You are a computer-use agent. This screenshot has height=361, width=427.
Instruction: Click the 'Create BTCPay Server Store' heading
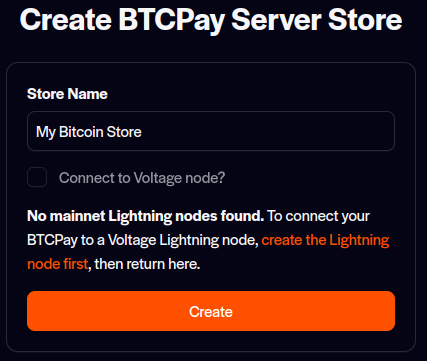[x=211, y=21]
